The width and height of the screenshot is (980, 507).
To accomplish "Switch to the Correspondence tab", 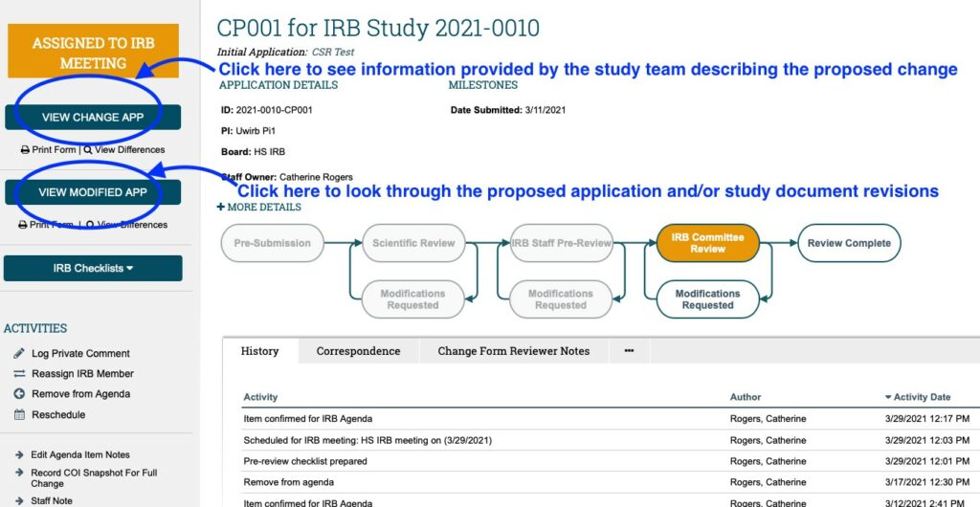I will [x=358, y=351].
